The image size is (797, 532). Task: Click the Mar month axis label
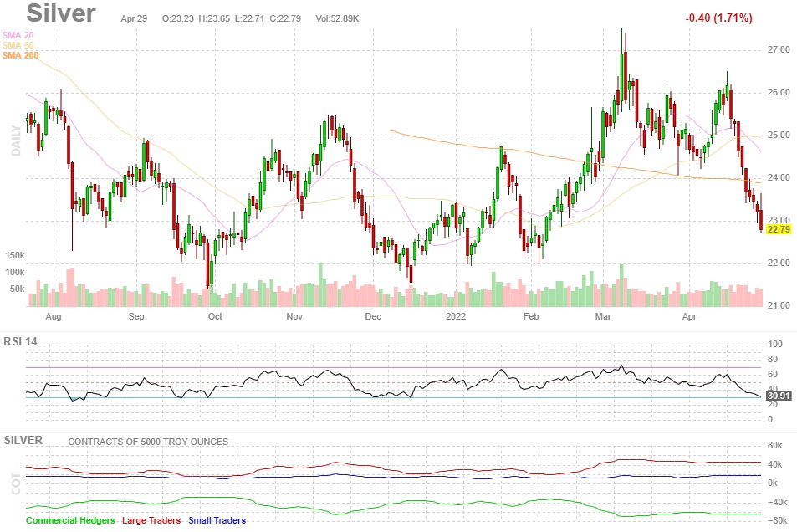[x=603, y=316]
